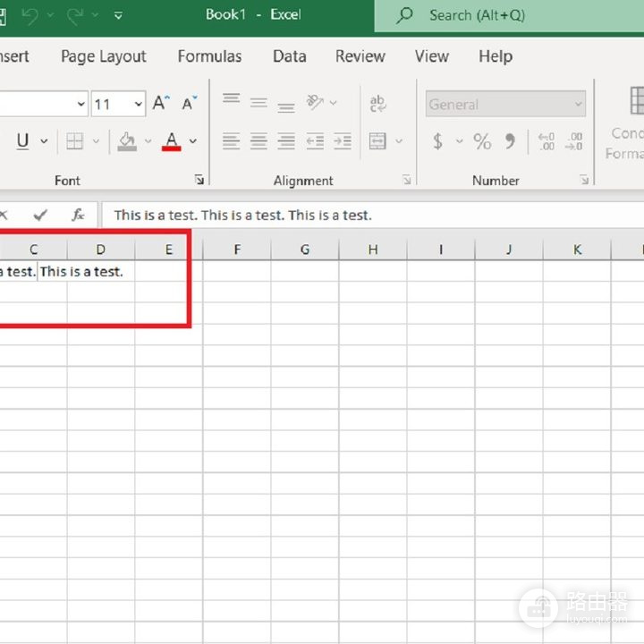This screenshot has width=644, height=644.
Task: Select column F header
Action: tap(236, 249)
